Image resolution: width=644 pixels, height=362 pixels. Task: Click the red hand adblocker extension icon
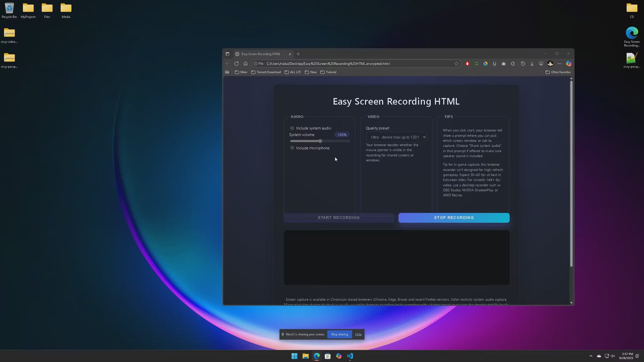(x=467, y=63)
